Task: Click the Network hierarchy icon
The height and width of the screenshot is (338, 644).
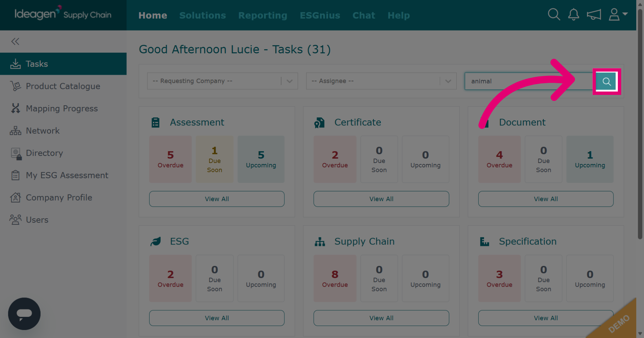Action: pyautogui.click(x=15, y=131)
